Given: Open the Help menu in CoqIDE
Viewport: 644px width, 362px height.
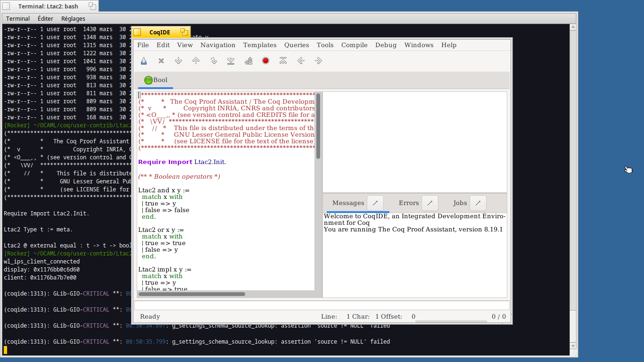Looking at the screenshot, I should pos(449,45).
